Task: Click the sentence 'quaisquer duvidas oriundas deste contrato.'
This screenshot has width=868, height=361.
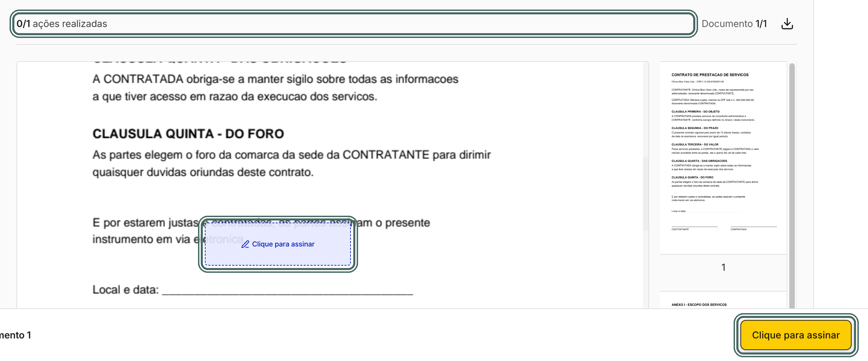Action: [203, 172]
